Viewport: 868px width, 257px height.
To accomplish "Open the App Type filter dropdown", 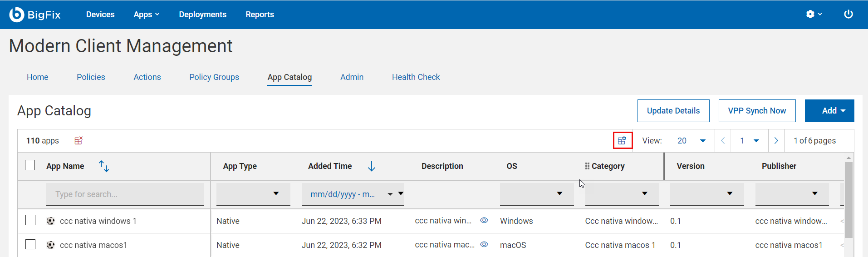I will tap(253, 194).
